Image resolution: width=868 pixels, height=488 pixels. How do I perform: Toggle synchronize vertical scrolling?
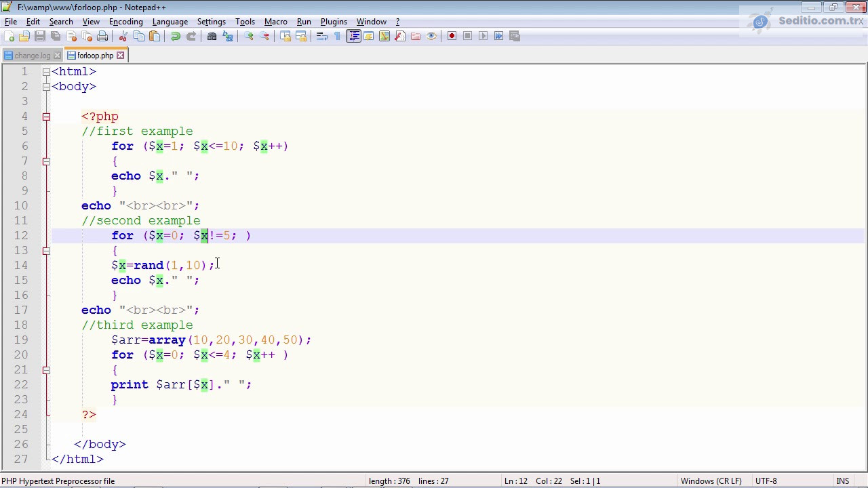[x=285, y=36]
